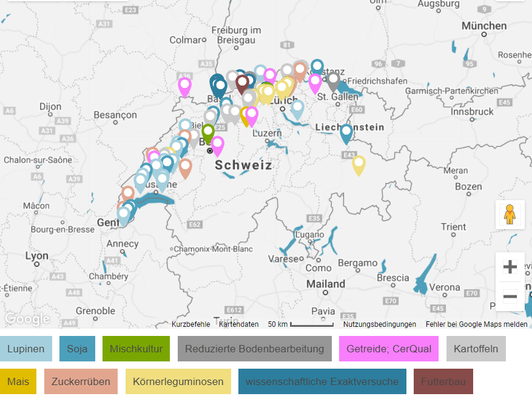
Task: Click the dark gray marker above St. Gallen
Action: [x=333, y=81]
